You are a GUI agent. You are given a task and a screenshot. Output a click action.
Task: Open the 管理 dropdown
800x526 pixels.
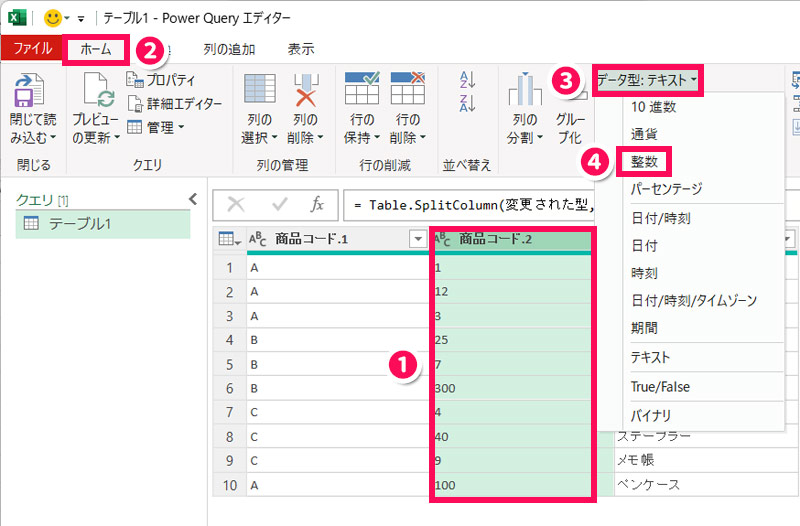click(156, 127)
